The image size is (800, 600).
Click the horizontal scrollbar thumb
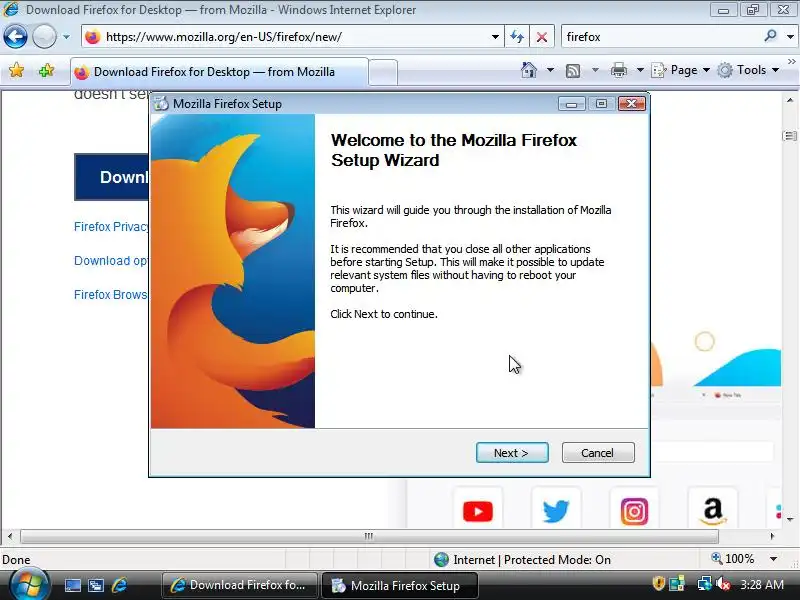click(369, 536)
